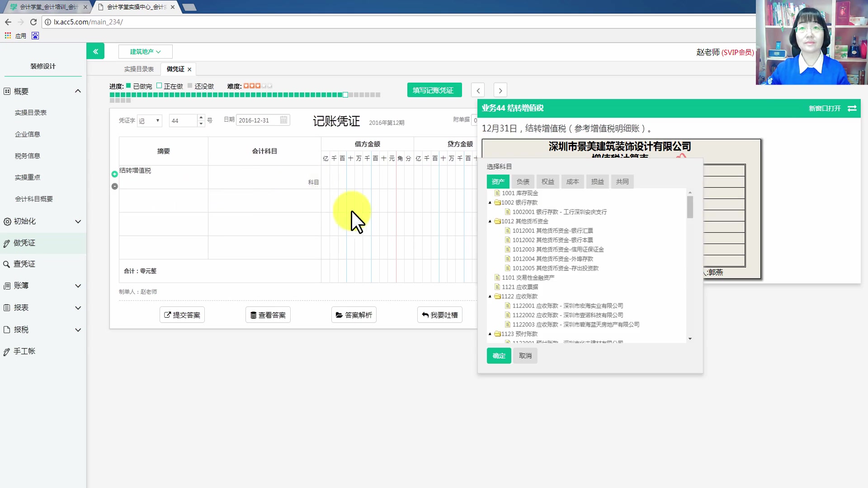Select 做凭证 pencil icon in sidebar
This screenshot has height=488, width=868.
(6, 243)
